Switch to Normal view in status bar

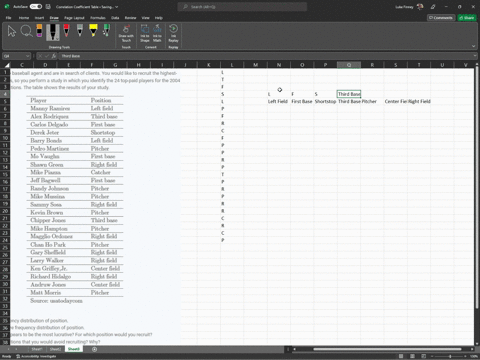click(401, 356)
